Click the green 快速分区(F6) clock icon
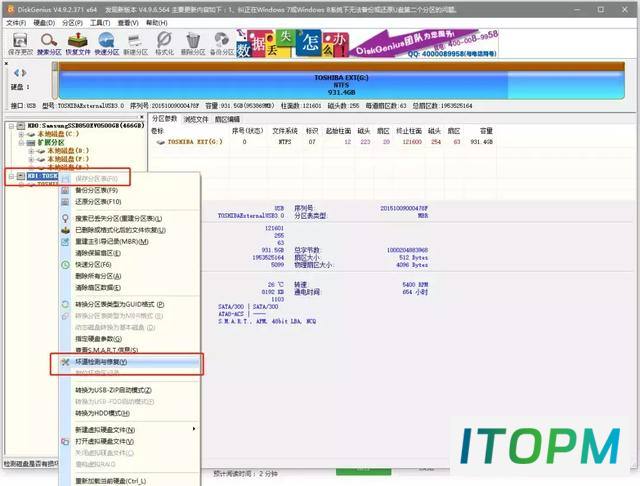The image size is (640, 486). (x=65, y=265)
